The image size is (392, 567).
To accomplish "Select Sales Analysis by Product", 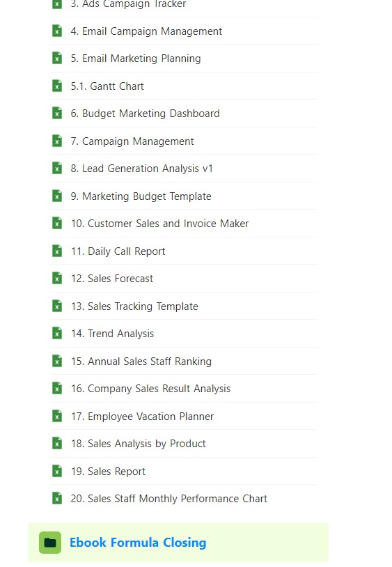I will click(139, 444).
